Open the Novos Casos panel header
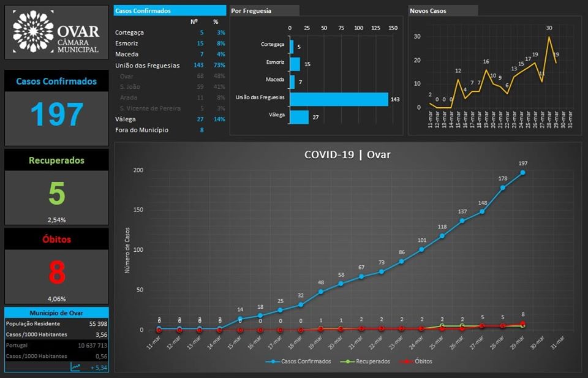Image resolution: width=588 pixels, height=378 pixels. (443, 10)
